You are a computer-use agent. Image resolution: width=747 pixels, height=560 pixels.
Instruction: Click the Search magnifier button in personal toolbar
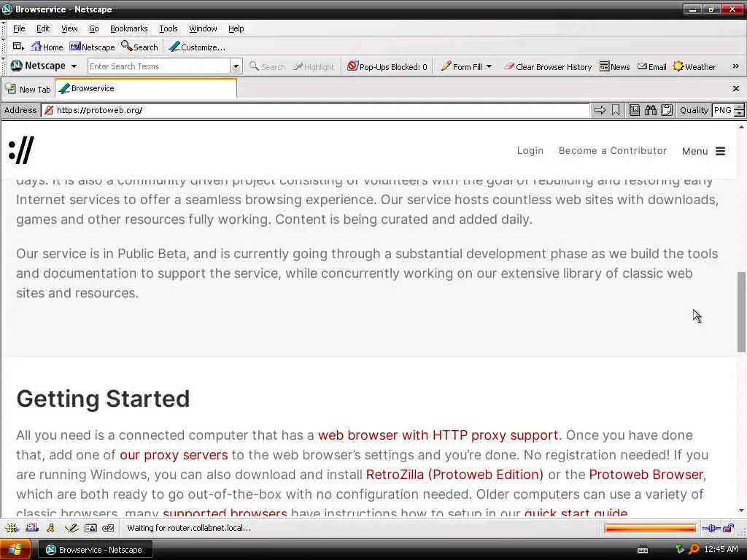coord(139,47)
